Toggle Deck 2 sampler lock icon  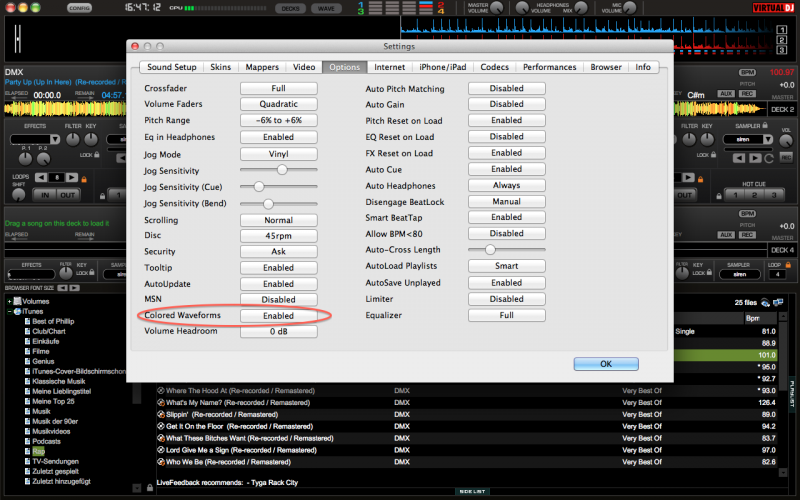pos(764,126)
